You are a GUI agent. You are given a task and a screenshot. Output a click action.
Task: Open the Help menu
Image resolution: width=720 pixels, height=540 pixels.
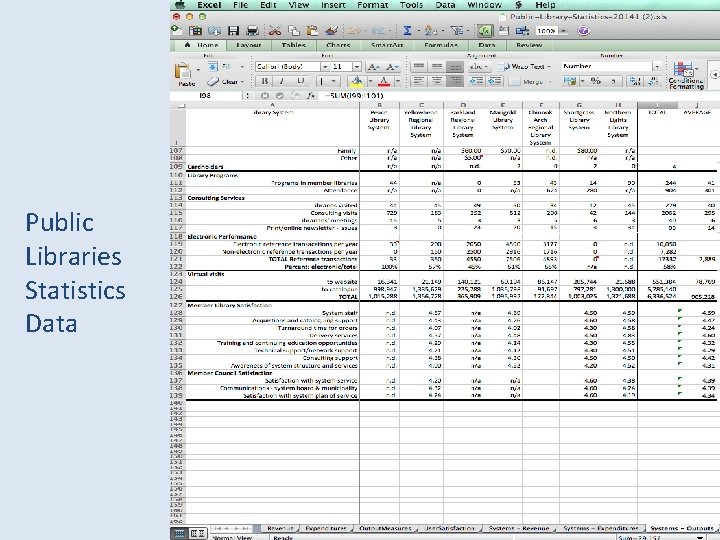coord(545,5)
